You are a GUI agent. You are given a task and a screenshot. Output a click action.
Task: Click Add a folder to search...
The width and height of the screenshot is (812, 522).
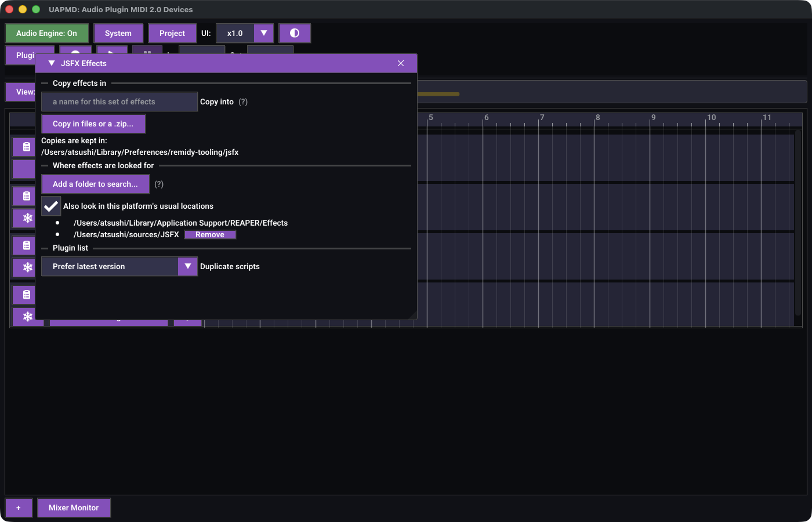click(96, 184)
